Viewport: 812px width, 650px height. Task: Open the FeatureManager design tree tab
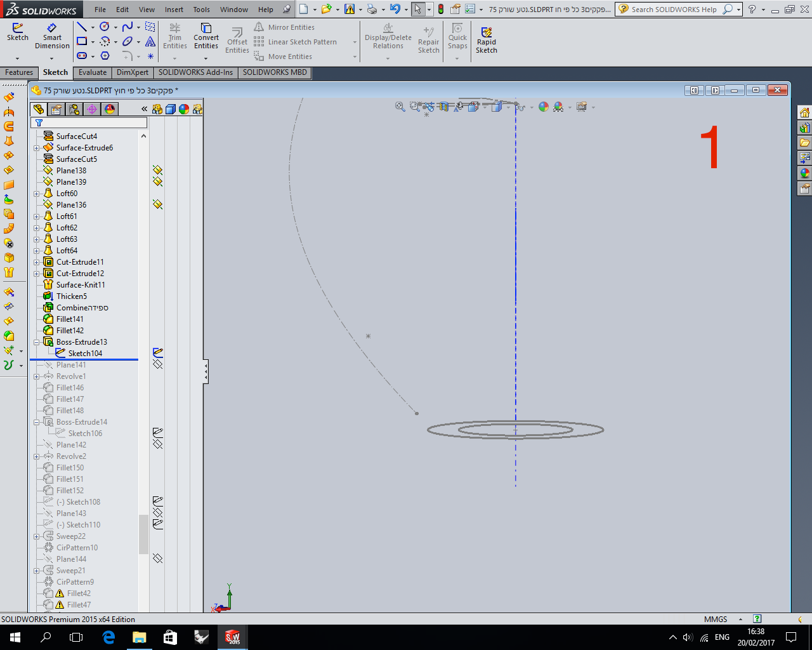pyautogui.click(x=39, y=109)
